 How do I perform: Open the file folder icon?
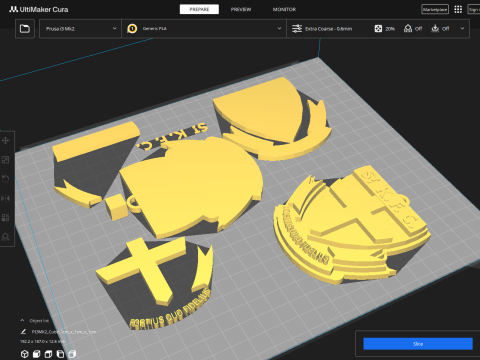(25, 29)
